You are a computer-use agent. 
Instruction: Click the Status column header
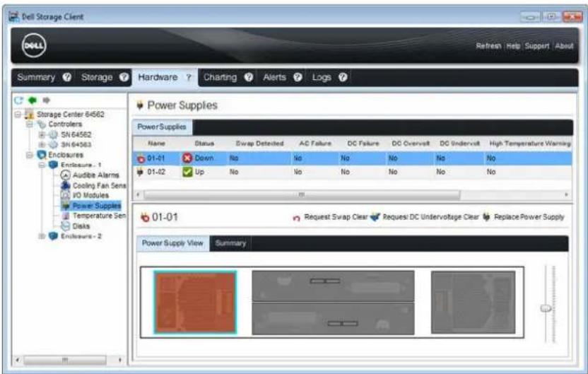tap(204, 144)
